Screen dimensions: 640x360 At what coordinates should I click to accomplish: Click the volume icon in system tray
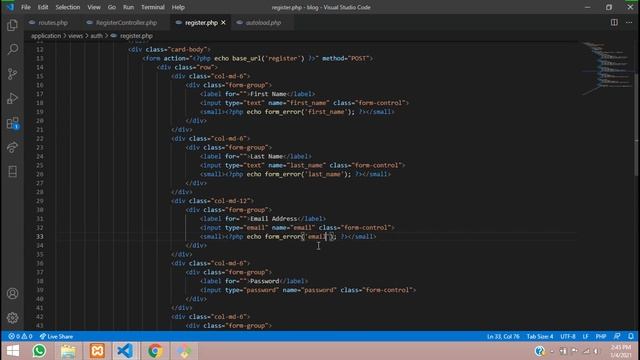tap(596, 351)
